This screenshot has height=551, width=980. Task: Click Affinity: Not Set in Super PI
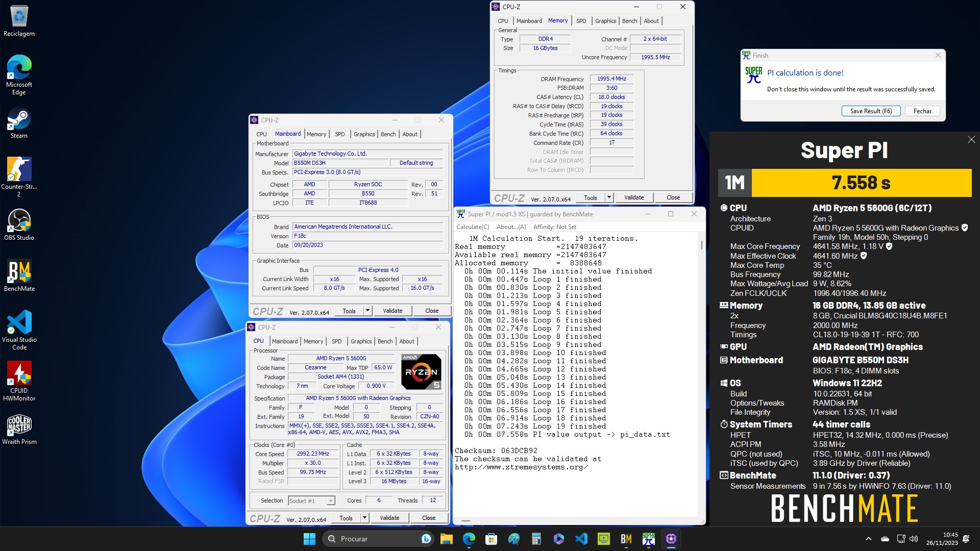555,227
